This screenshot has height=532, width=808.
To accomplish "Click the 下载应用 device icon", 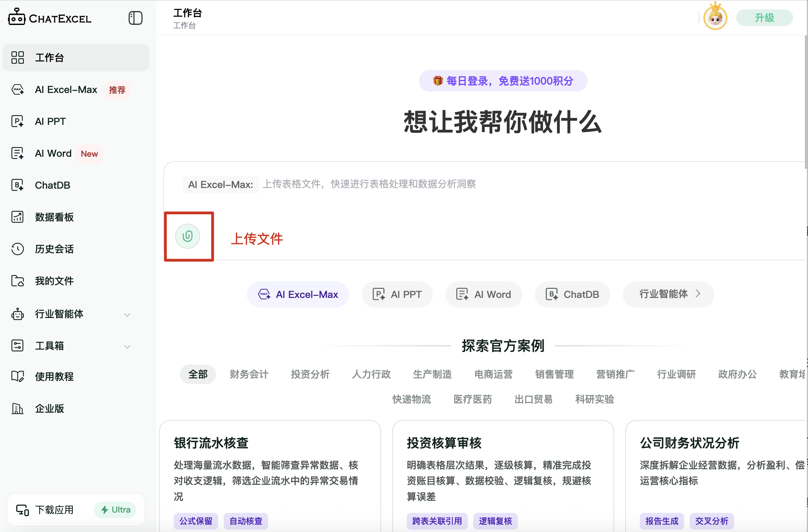I will click(x=23, y=510).
